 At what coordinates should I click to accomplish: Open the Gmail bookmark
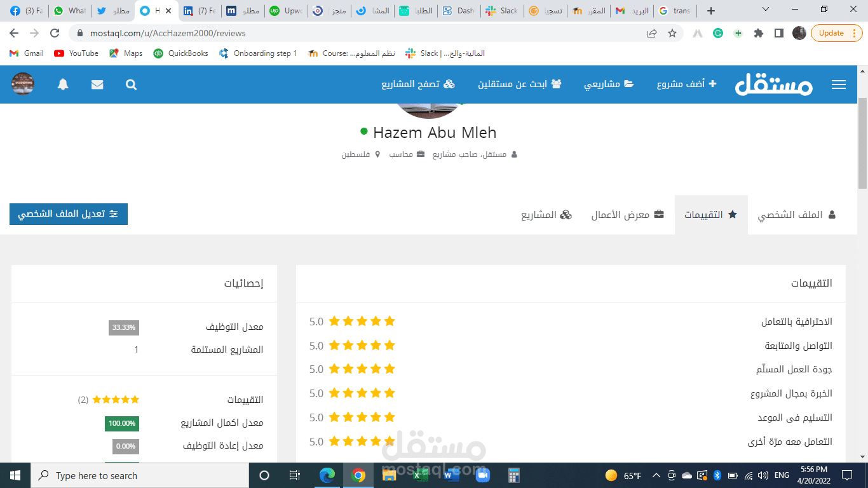[27, 53]
